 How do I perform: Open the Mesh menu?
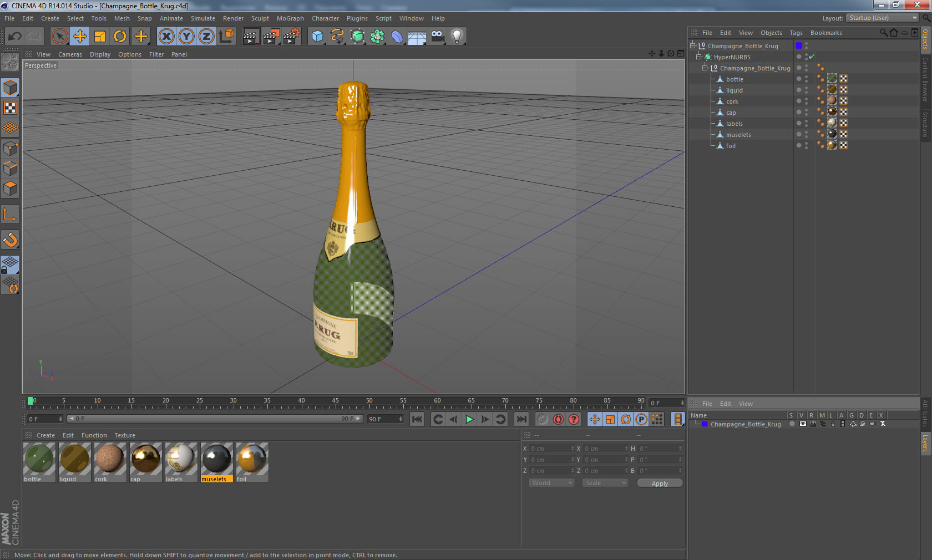[122, 18]
